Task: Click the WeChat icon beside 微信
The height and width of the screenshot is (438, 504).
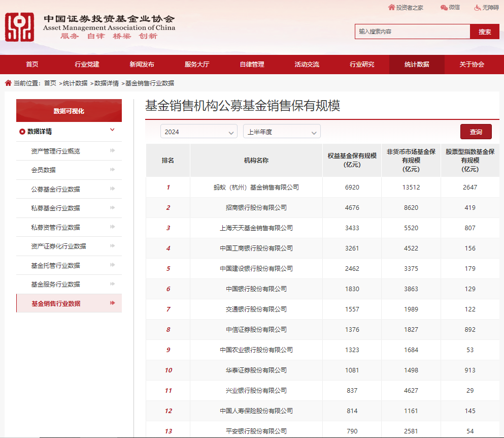Action: (x=444, y=7)
